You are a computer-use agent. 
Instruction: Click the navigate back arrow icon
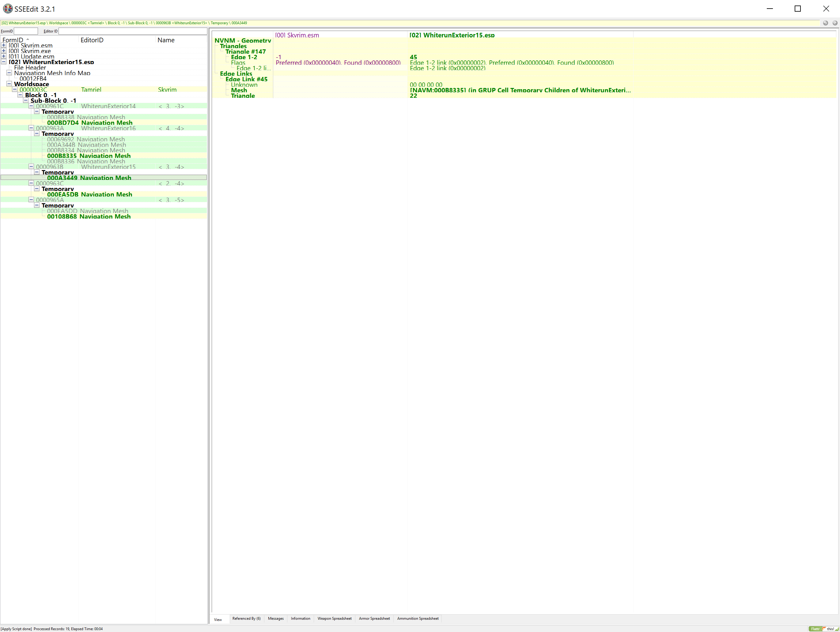pyautogui.click(x=825, y=23)
